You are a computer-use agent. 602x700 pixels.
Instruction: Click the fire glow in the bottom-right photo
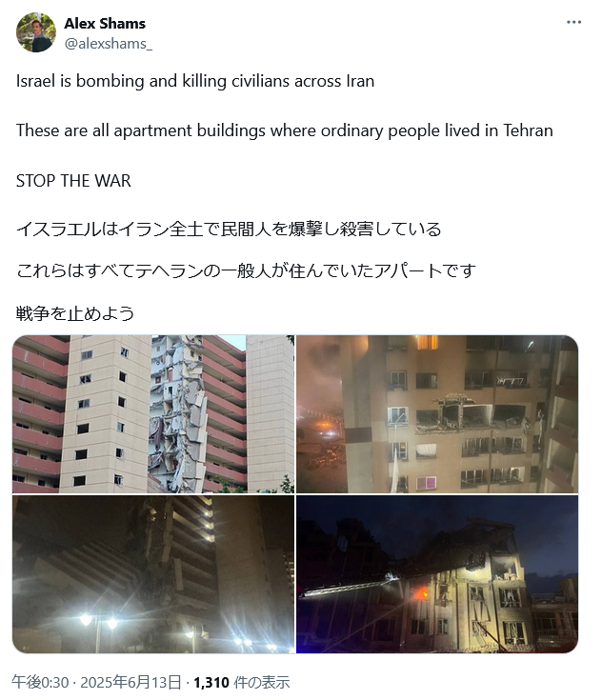coord(421,592)
